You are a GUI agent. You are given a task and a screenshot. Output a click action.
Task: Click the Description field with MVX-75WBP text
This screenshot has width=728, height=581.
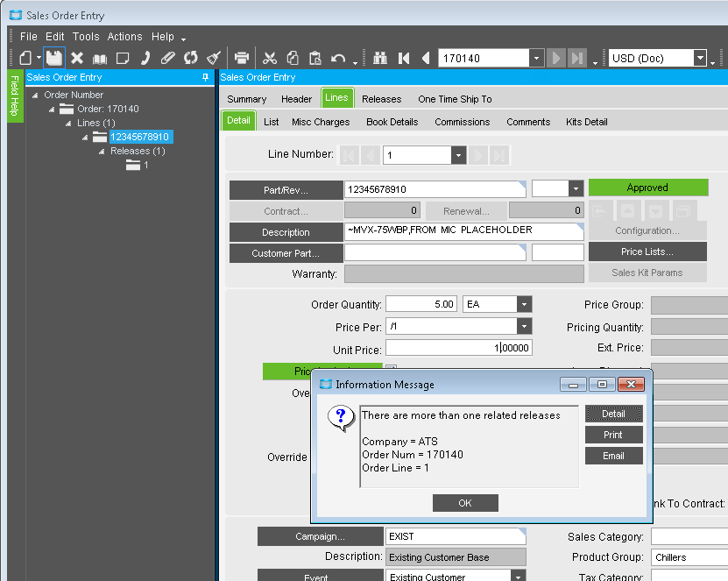(463, 231)
